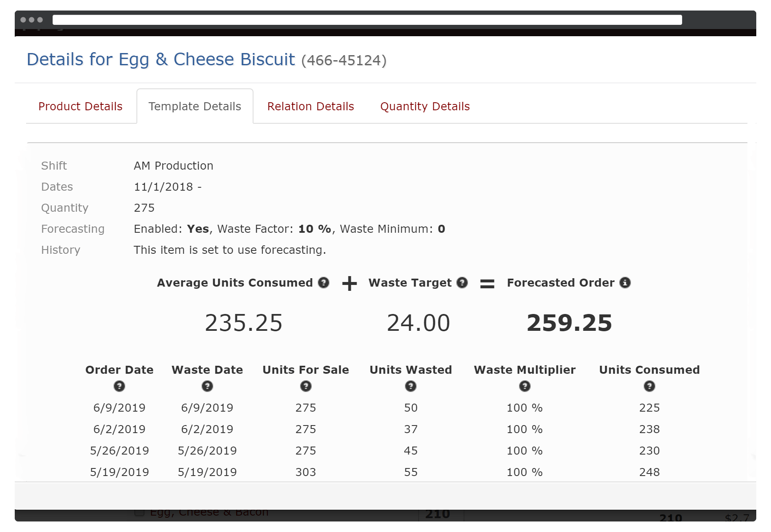Check the Egg, Cheese & Bacon checkbox
This screenshot has height=532, width=771.
tap(139, 511)
